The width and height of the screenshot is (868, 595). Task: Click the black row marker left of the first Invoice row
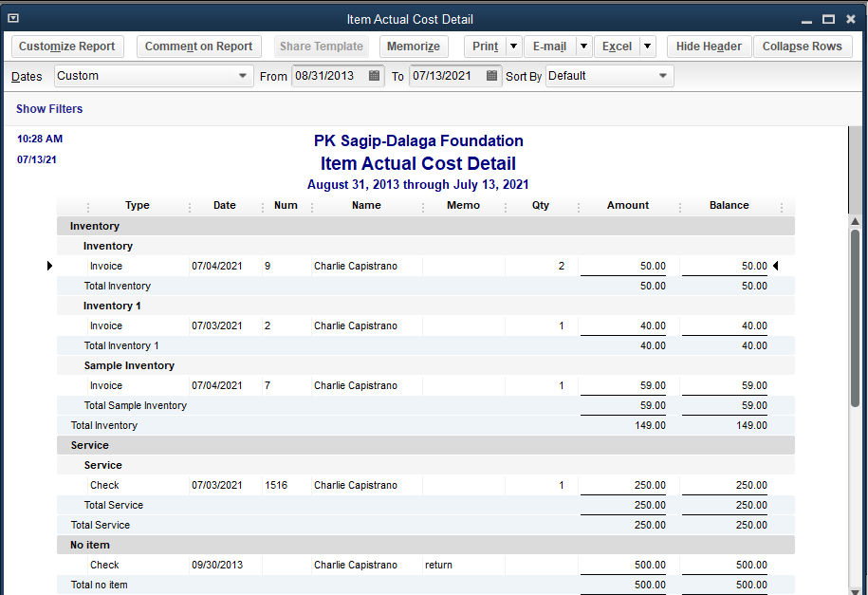pos(49,266)
